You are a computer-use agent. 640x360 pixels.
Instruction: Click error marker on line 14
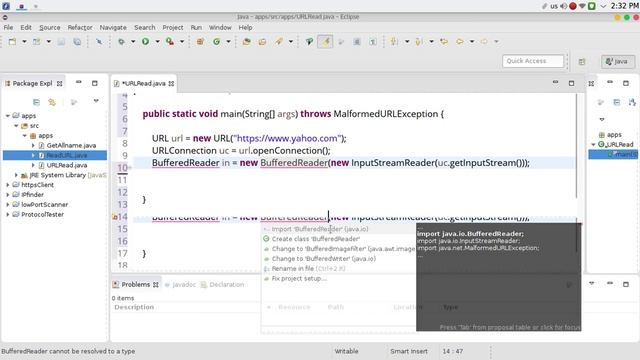115,217
